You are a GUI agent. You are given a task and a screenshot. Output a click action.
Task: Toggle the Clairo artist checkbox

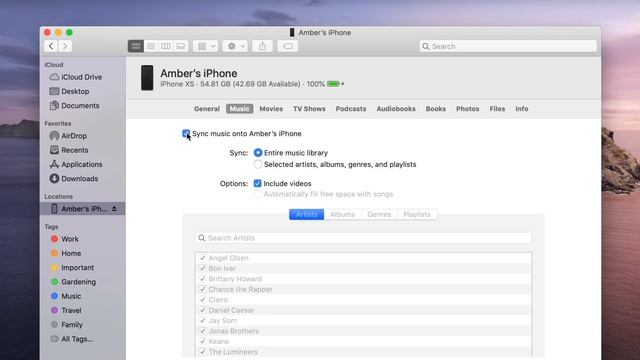coord(202,300)
